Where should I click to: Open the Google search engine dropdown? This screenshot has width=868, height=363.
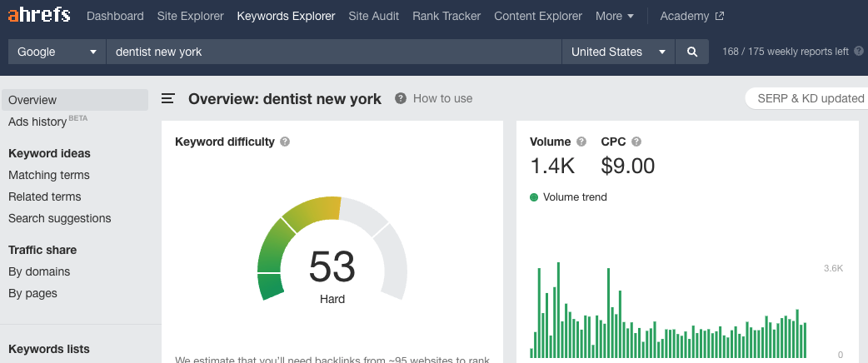[57, 52]
